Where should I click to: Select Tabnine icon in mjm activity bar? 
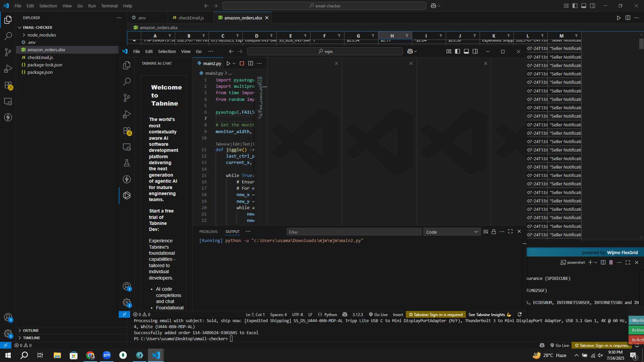pyautogui.click(x=127, y=195)
